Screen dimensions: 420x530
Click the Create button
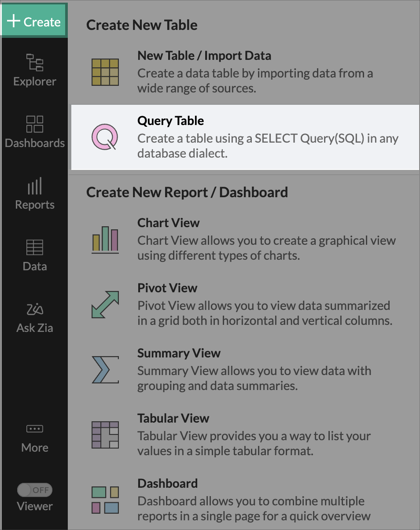pos(34,21)
